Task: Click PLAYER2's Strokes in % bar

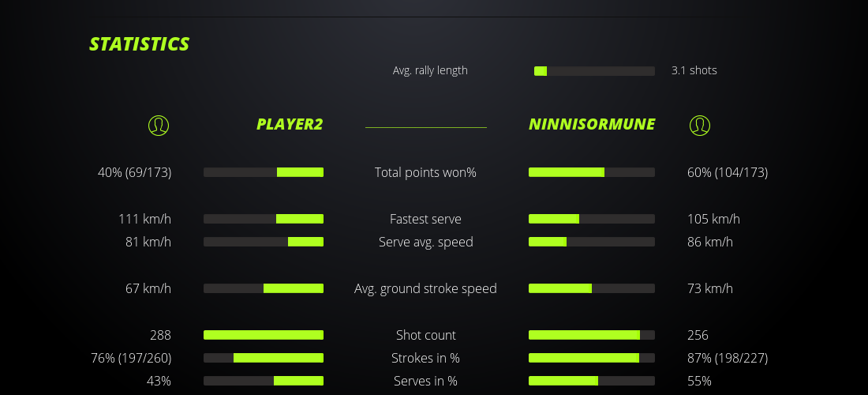Action: (264, 358)
